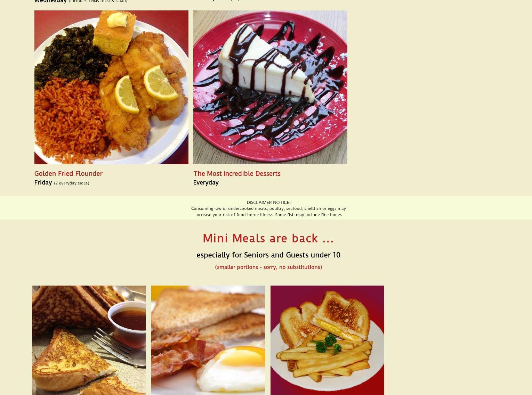Select the Friday day label
The image size is (532, 395).
point(43,182)
